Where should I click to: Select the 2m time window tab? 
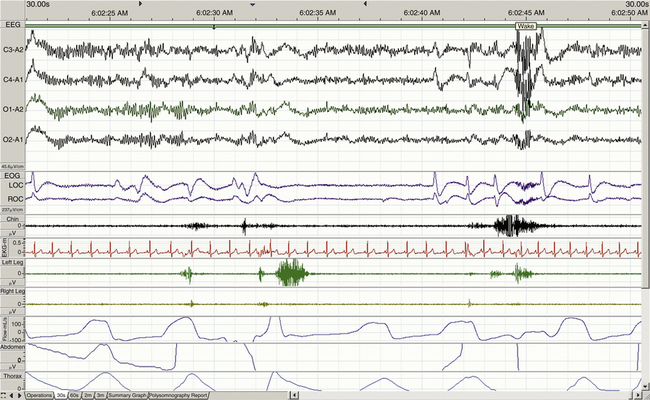point(89,395)
